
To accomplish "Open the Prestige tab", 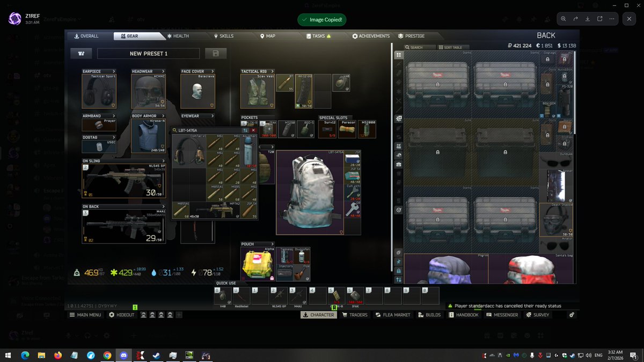I will click(411, 36).
